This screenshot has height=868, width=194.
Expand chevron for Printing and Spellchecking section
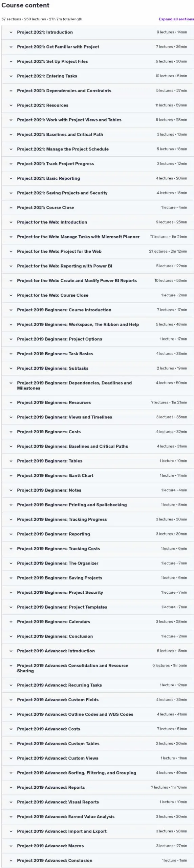[x=11, y=505]
